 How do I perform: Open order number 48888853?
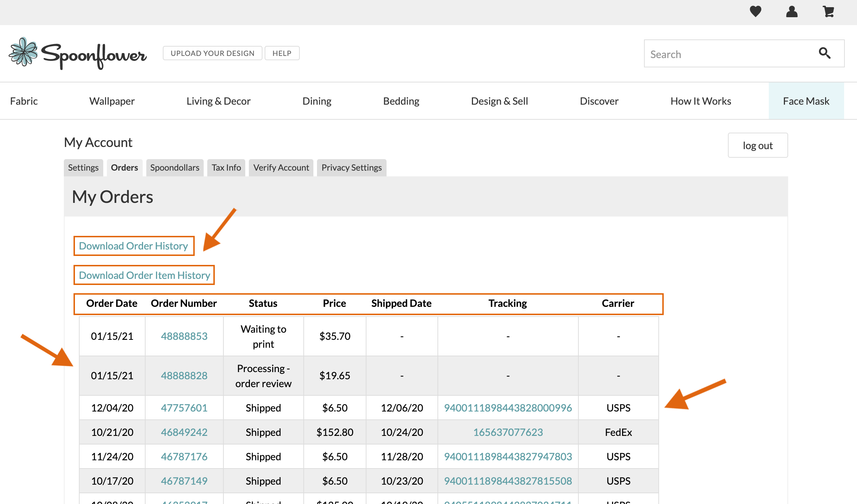[184, 336]
